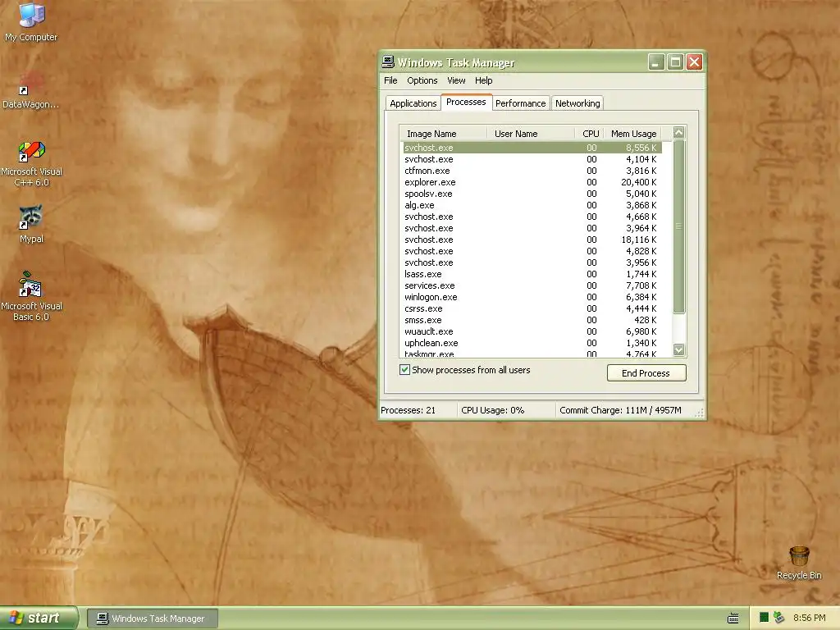The image size is (840, 630).
Task: Click Windows Task Manager taskbar button
Action: [x=153, y=619]
